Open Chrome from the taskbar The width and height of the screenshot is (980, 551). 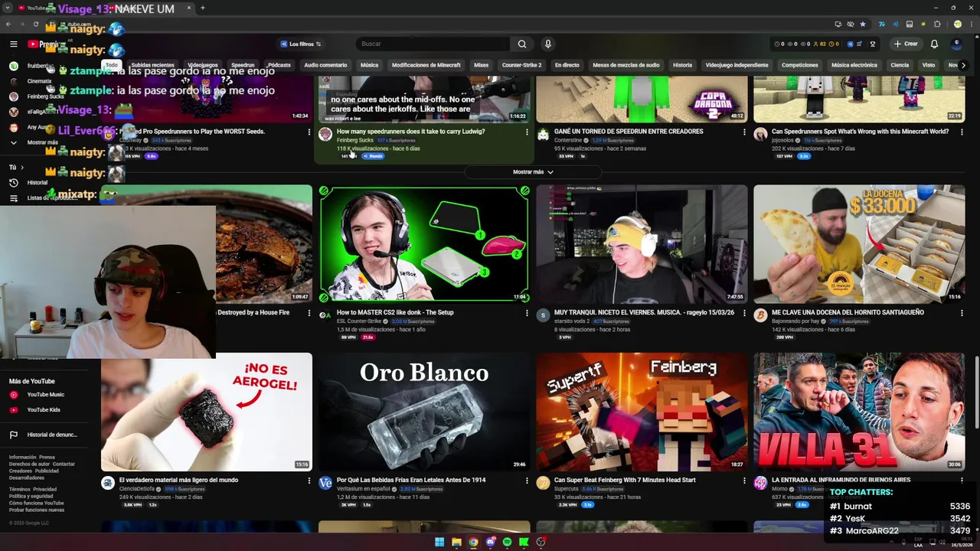473,542
